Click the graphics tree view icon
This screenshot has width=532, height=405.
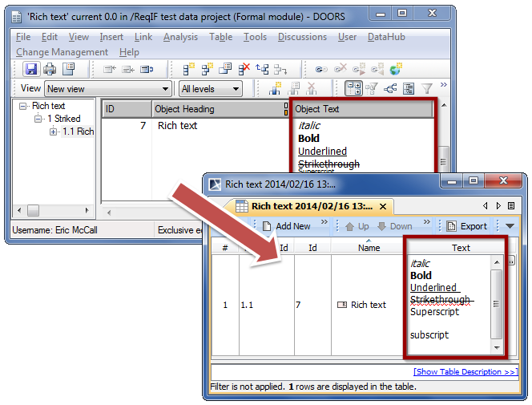click(x=390, y=89)
